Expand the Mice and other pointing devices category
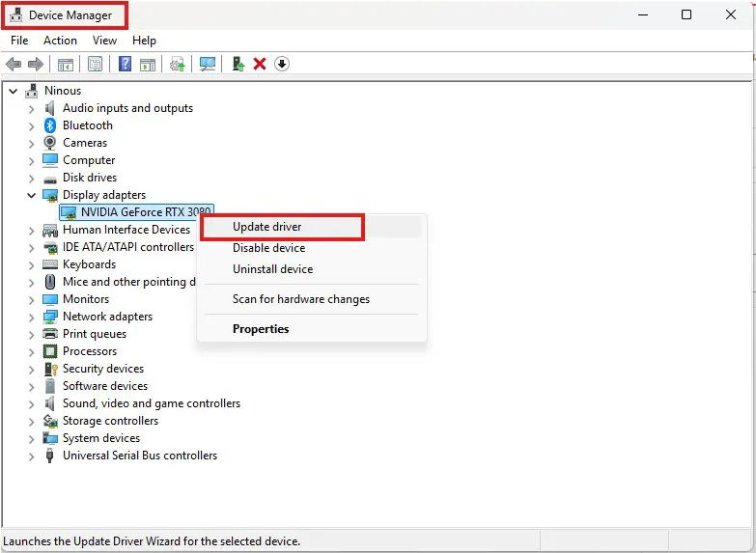 (x=32, y=283)
